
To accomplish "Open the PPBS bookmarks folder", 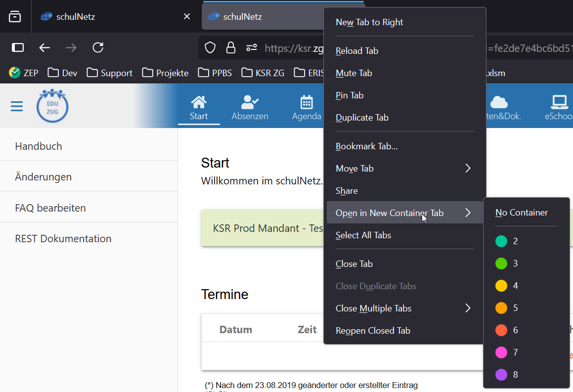I will [x=215, y=73].
